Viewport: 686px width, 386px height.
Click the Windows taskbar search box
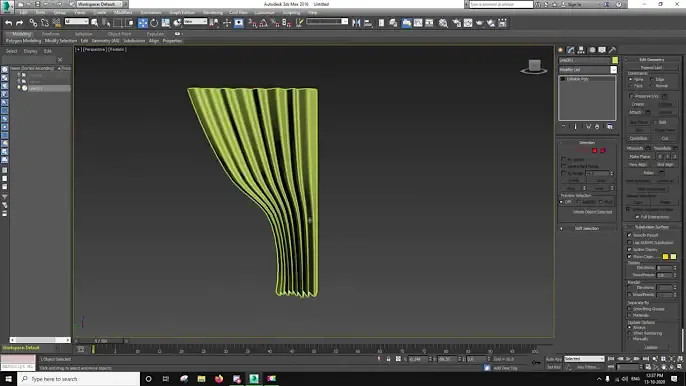pos(79,379)
